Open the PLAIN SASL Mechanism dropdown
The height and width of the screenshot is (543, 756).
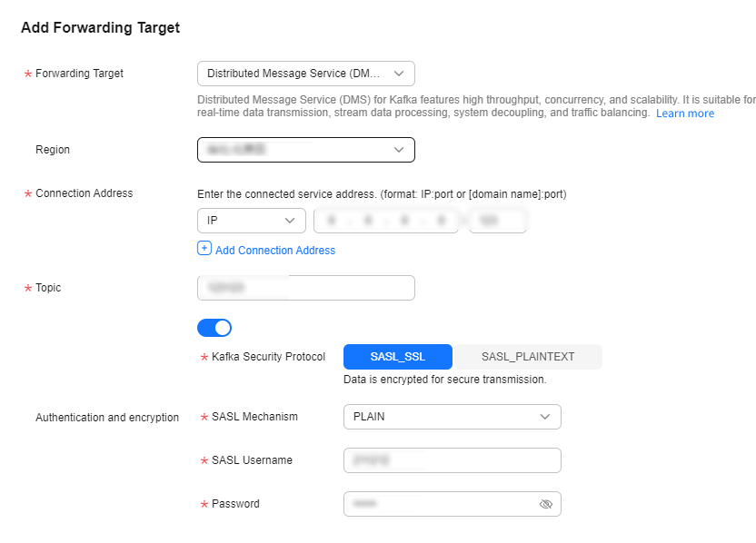tap(453, 417)
